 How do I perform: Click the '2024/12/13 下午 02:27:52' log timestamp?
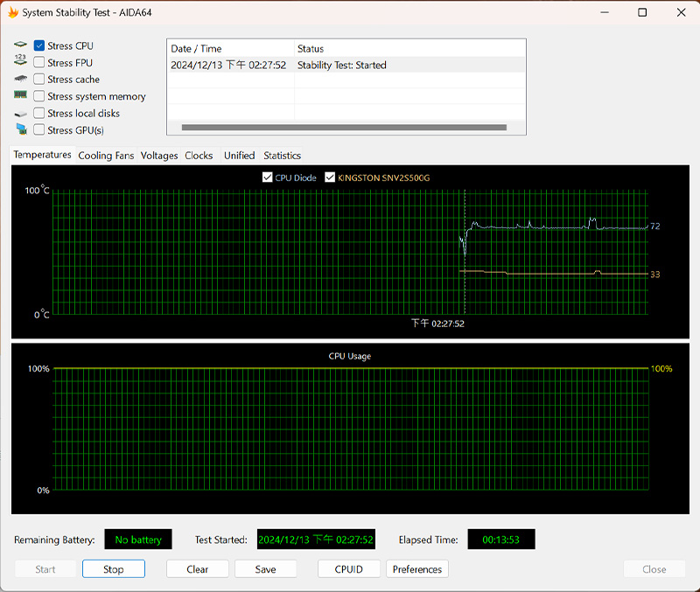click(228, 65)
